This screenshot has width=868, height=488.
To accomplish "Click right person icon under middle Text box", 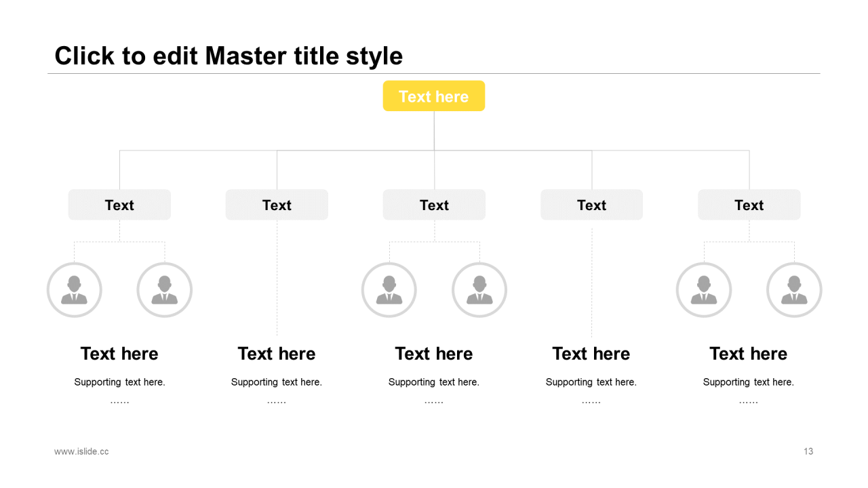I will [x=479, y=290].
